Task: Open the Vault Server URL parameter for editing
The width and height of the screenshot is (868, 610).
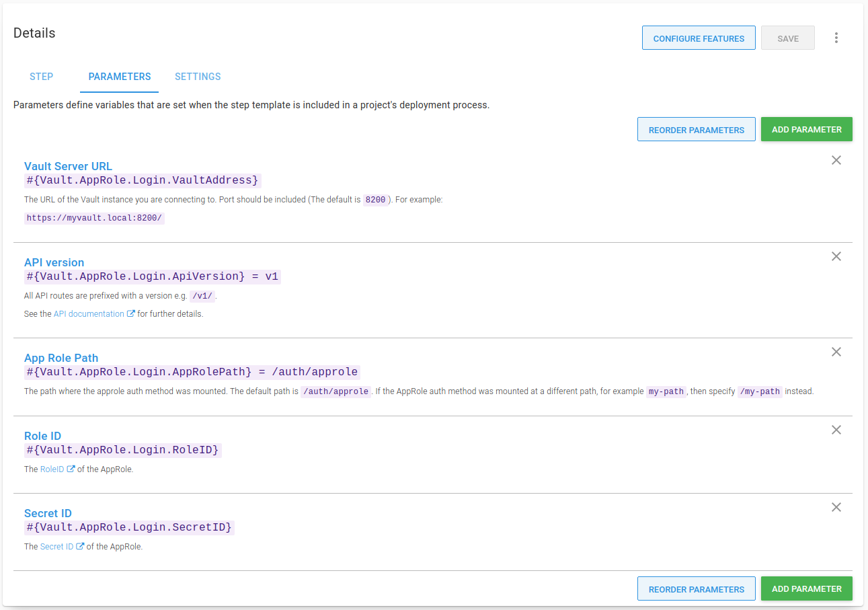Action: (68, 166)
